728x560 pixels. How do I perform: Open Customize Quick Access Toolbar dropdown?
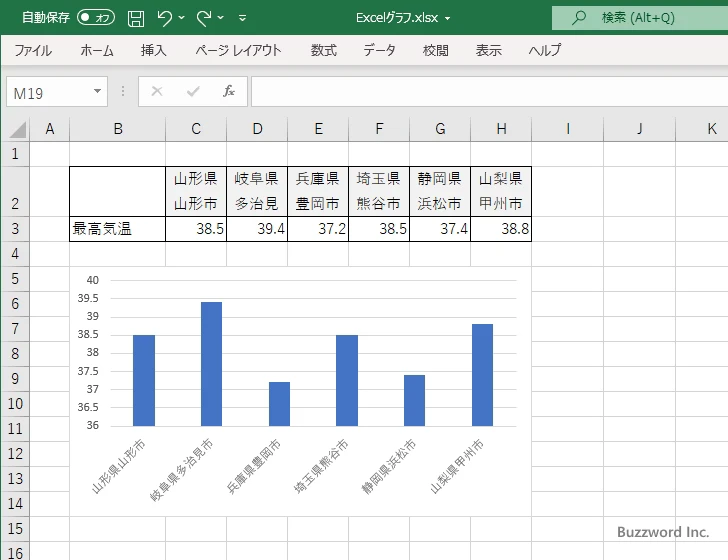242,18
